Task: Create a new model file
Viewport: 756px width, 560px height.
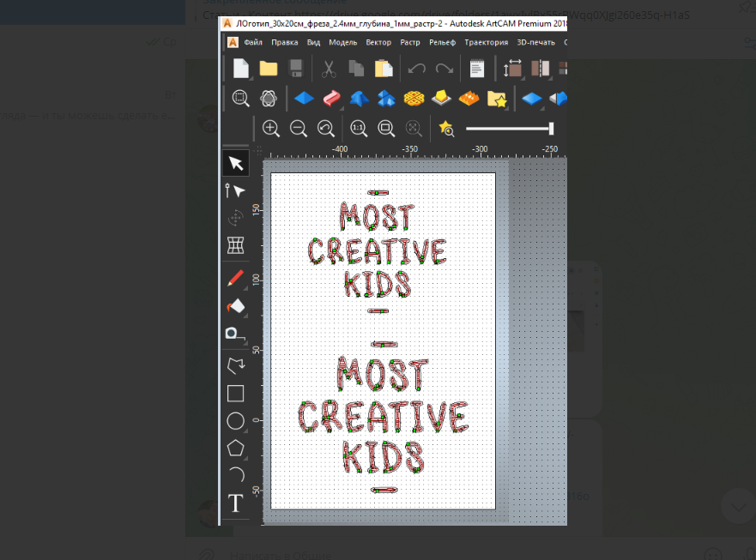Action: (240, 69)
